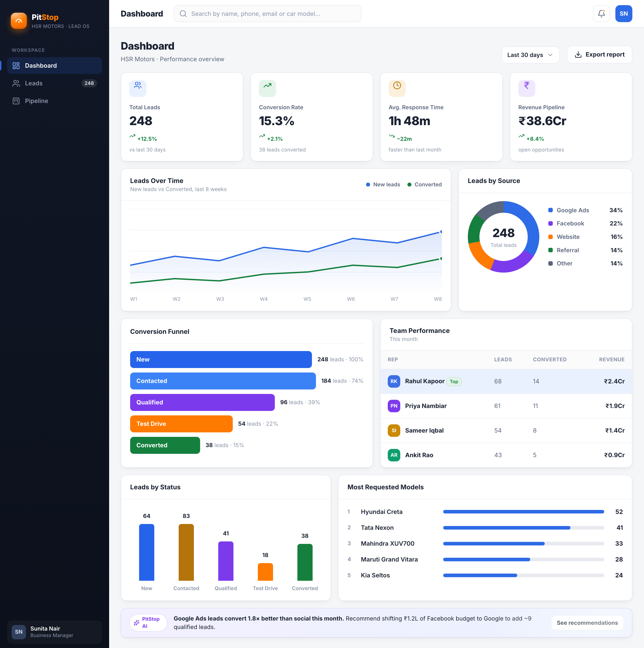Click the 248 badge next to Leads
The height and width of the screenshot is (648, 644).
point(89,83)
